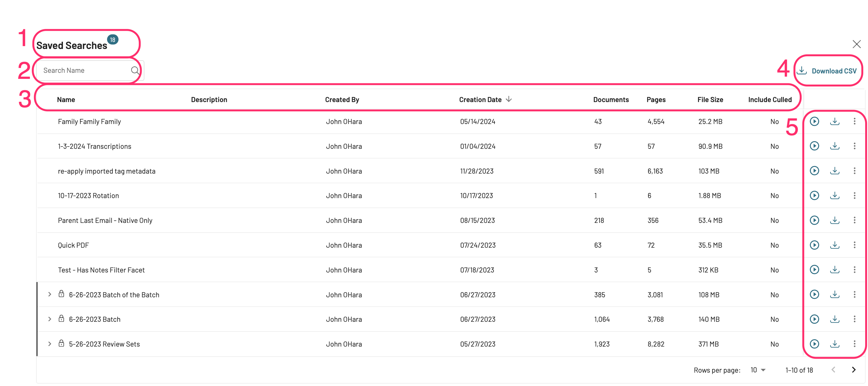The height and width of the screenshot is (386, 868).
Task: Run the 5-26-2023 Review Sets search
Action: (814, 344)
